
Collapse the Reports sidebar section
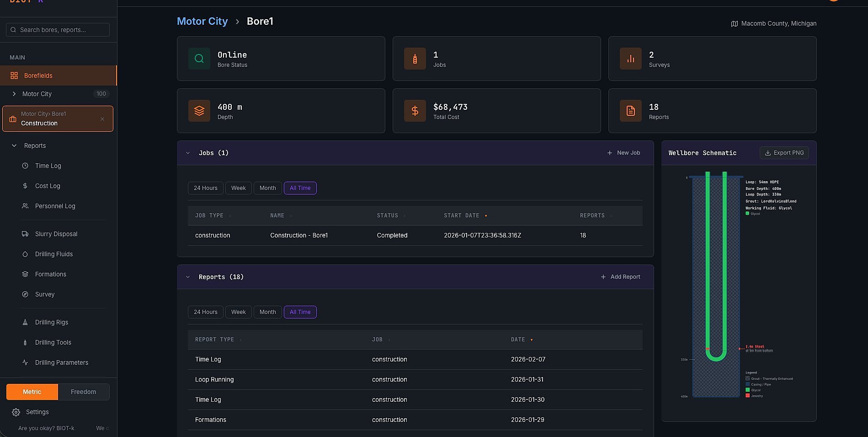(x=14, y=146)
